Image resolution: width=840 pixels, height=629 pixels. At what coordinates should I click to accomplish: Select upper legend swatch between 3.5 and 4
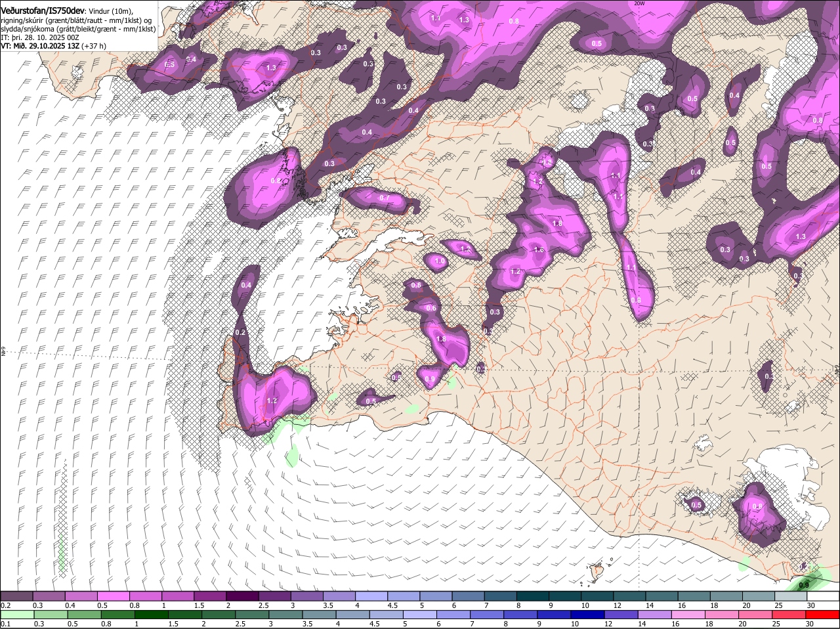(339, 596)
